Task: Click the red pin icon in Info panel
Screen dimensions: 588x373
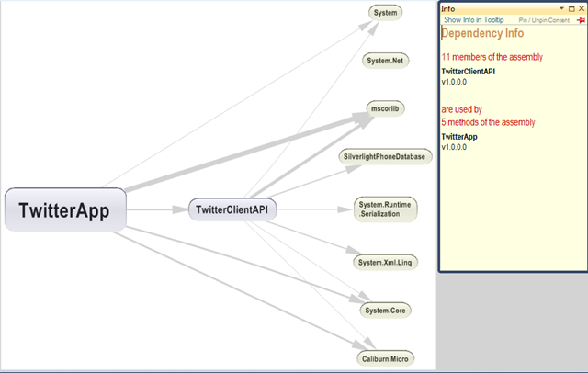Action: (581, 19)
